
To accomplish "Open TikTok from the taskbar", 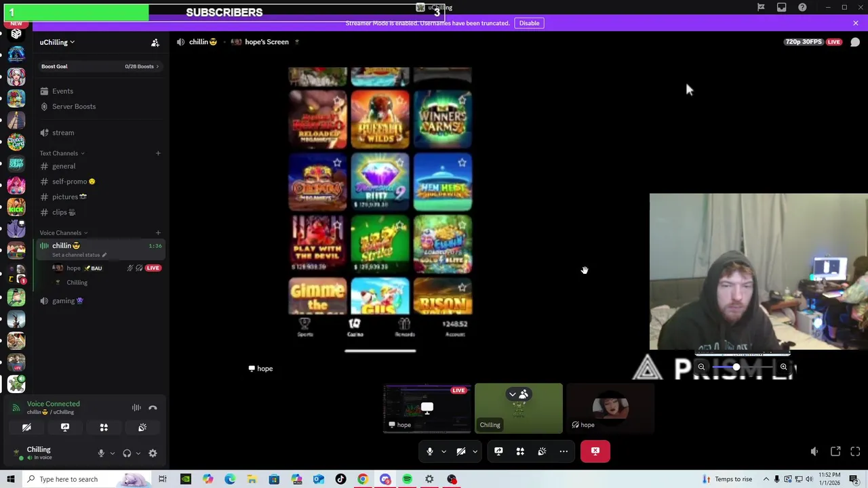I will 340,479.
